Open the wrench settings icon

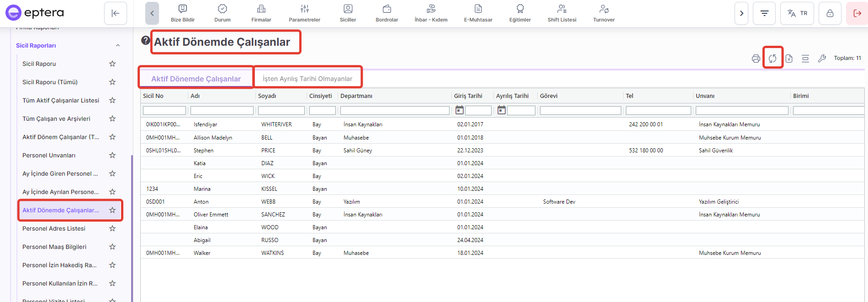pos(822,59)
